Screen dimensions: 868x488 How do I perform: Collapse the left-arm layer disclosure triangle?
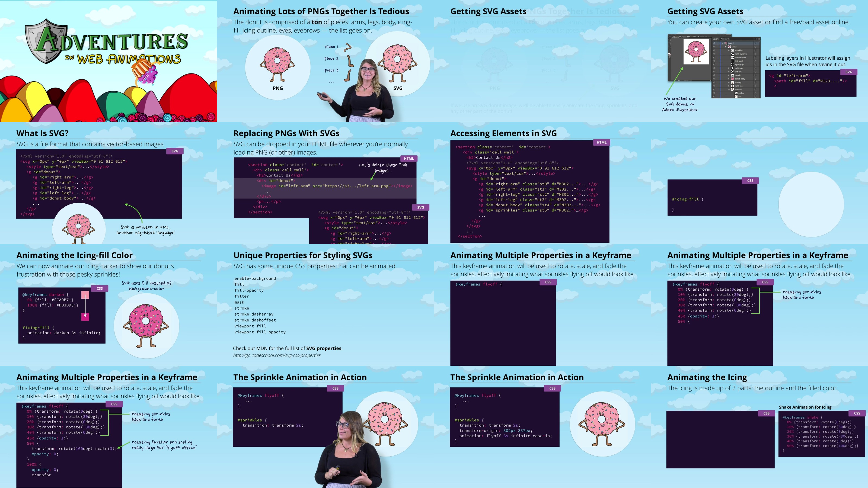point(729,89)
